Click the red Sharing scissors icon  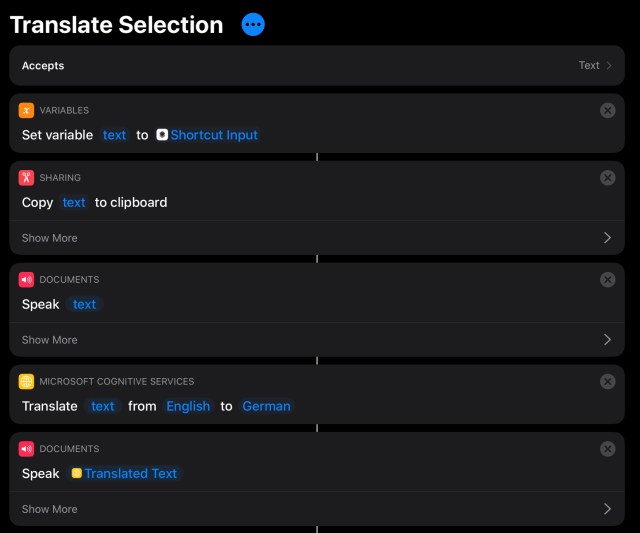point(27,178)
